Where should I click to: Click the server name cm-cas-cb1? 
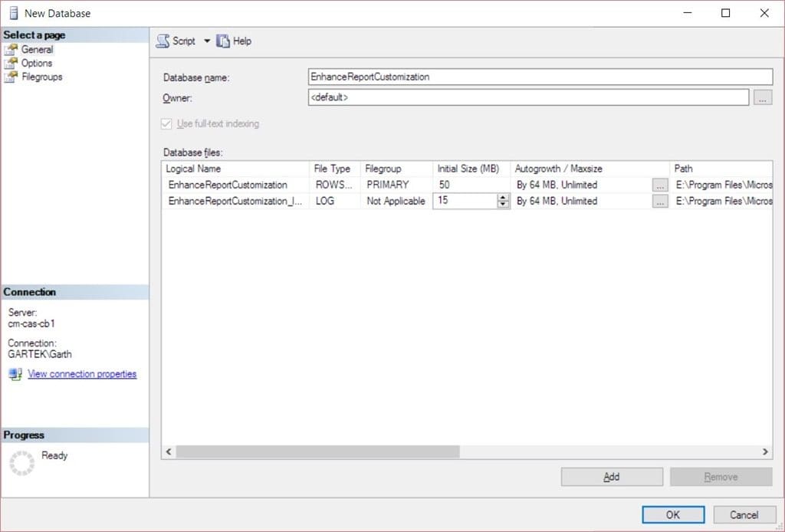click(x=31, y=323)
